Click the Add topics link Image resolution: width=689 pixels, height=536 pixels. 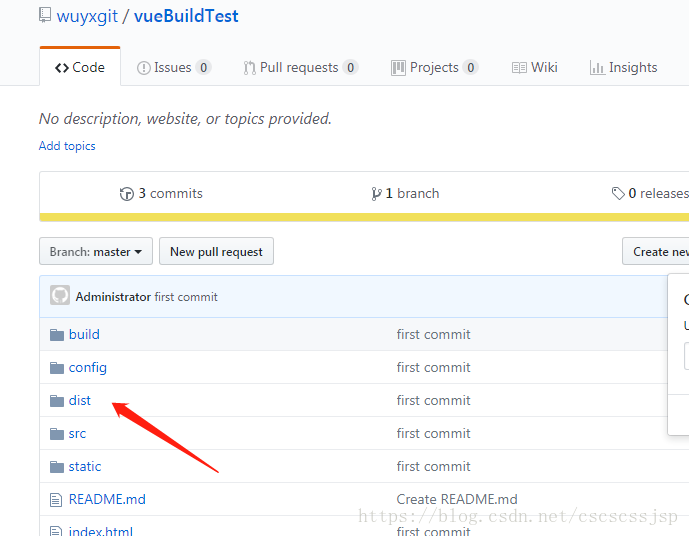[x=67, y=146]
